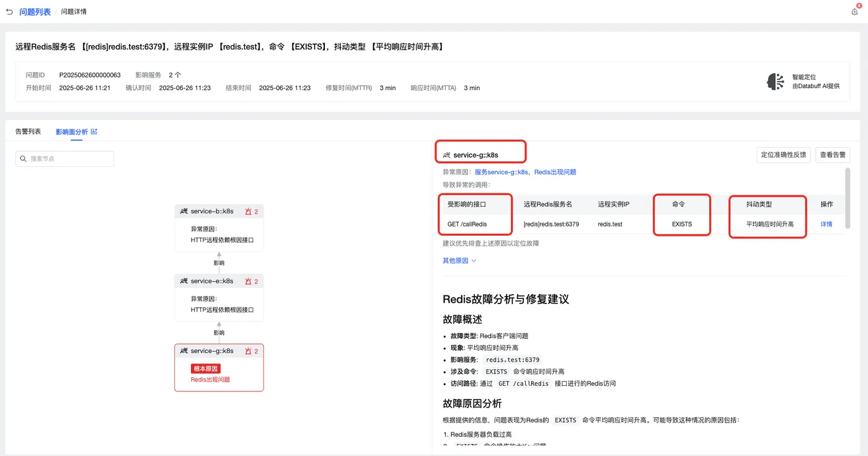
Task: Click the [redis]redis.test:6379 table cell
Action: pos(551,224)
